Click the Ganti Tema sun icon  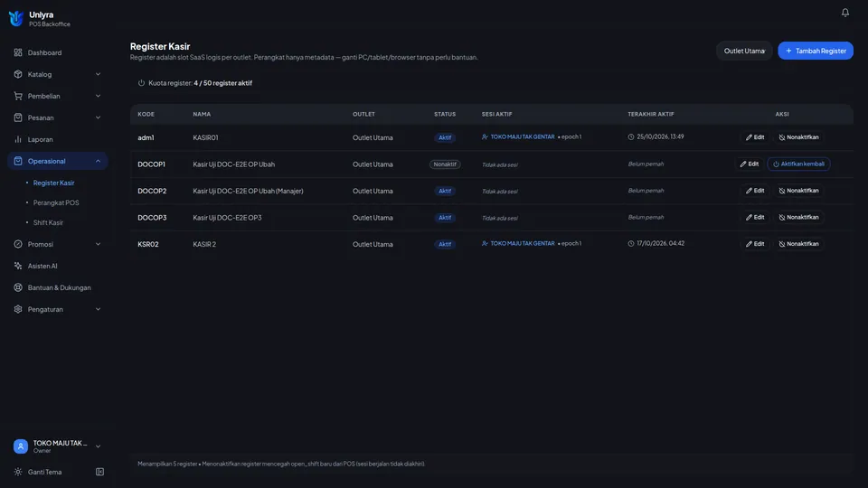[18, 472]
